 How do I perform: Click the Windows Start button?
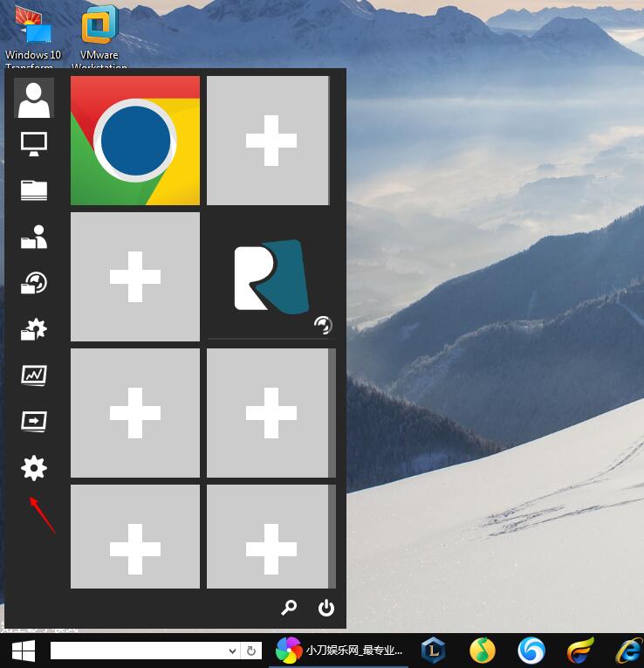click(x=24, y=651)
